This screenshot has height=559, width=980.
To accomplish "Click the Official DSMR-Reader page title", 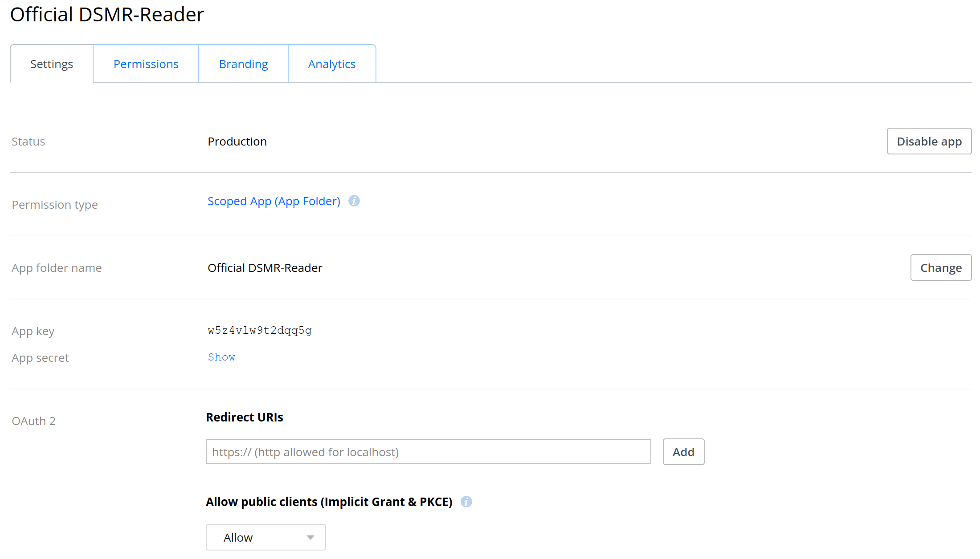I will 107,14.
